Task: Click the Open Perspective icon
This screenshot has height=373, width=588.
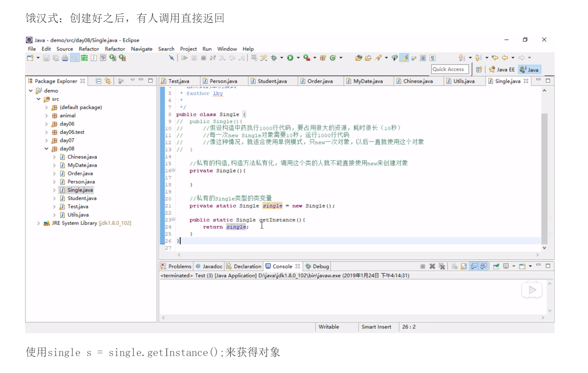Action: coord(479,70)
